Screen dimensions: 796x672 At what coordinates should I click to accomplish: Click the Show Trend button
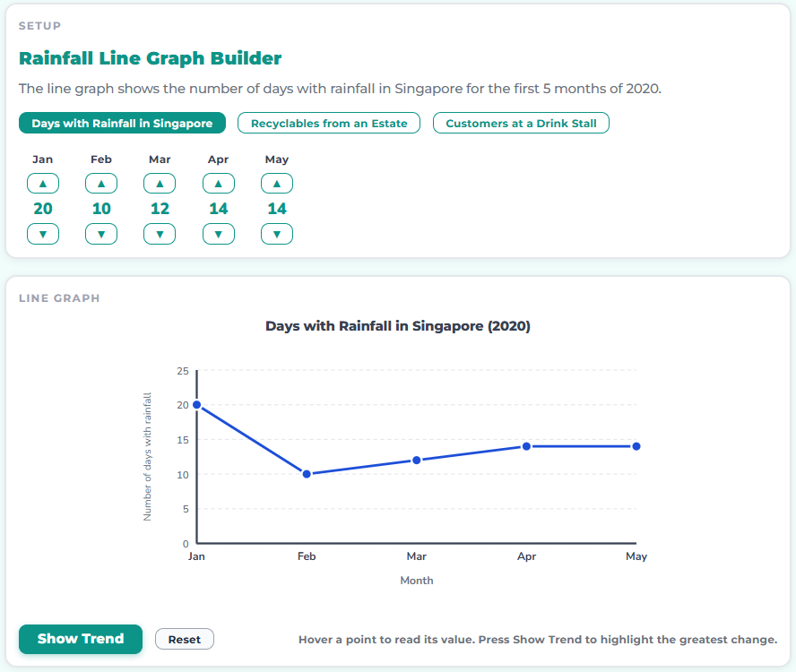tap(81, 639)
